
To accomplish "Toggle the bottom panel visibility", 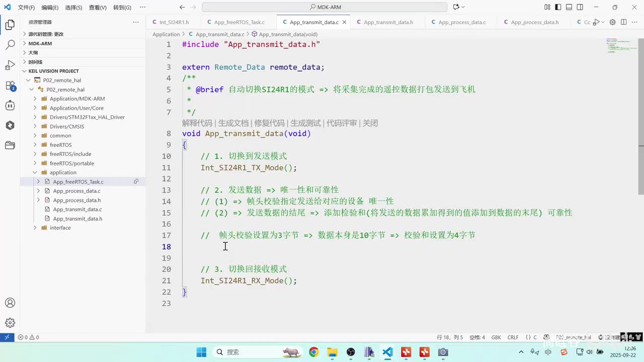I will [569, 7].
